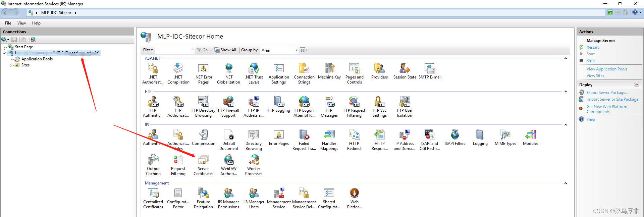
Task: Open FTP Authentication feature
Action: coord(153,107)
